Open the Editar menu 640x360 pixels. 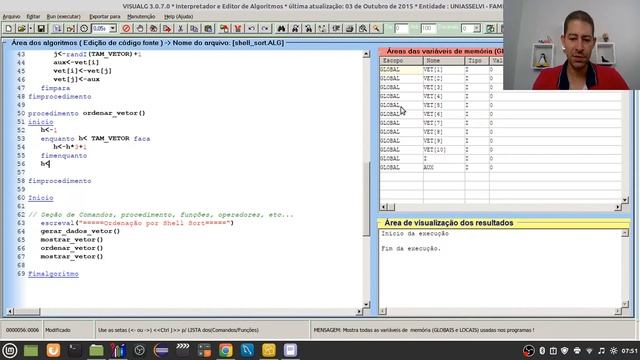click(x=33, y=16)
